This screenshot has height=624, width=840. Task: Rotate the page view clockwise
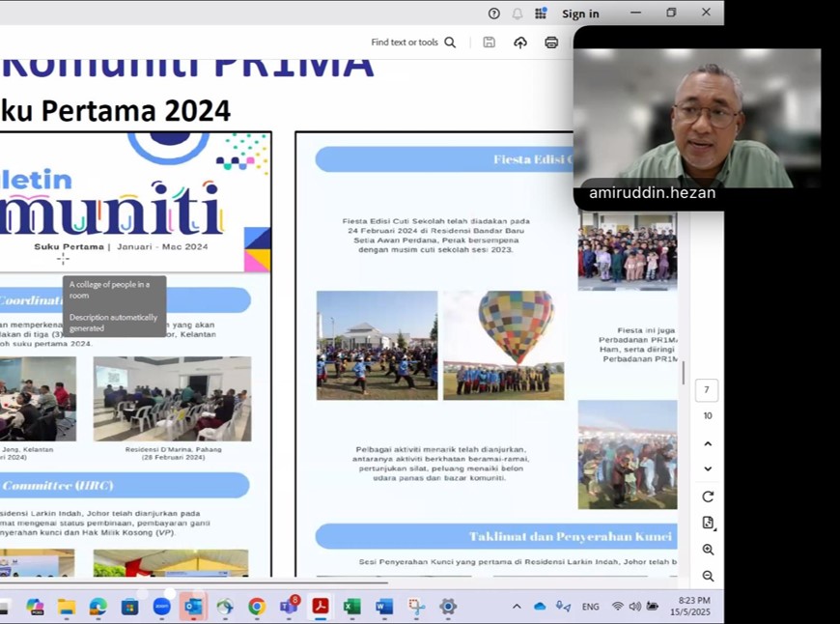point(708,496)
